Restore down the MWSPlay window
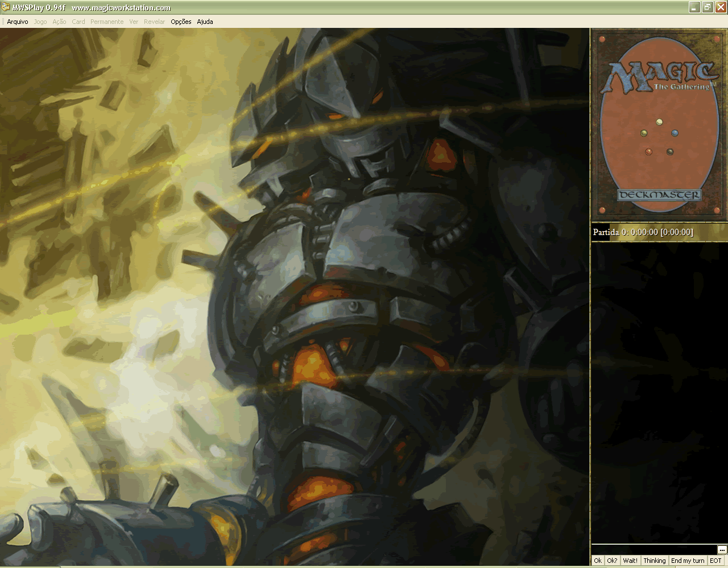Viewport: 728px width, 568px height. click(708, 7)
